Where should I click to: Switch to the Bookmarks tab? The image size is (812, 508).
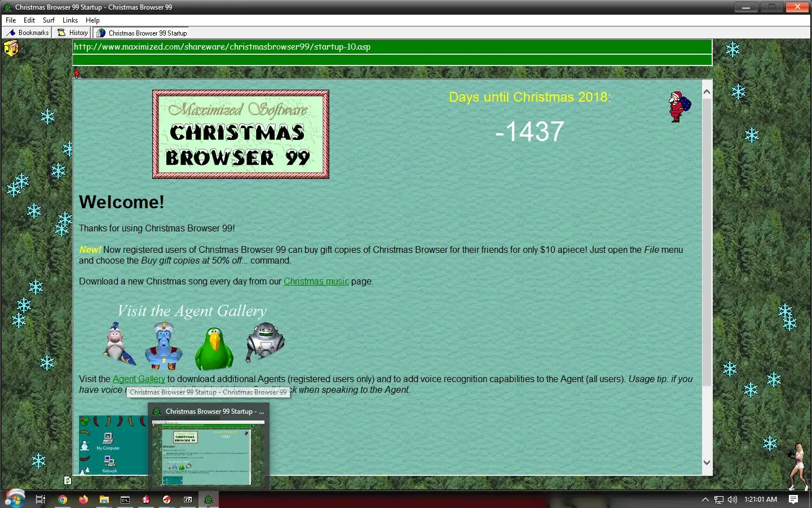(x=27, y=33)
